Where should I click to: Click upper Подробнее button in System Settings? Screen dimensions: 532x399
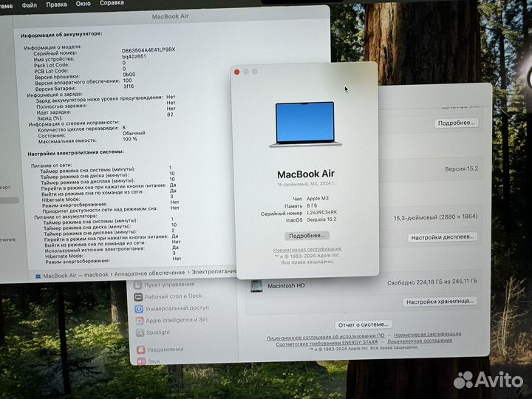tap(457, 123)
